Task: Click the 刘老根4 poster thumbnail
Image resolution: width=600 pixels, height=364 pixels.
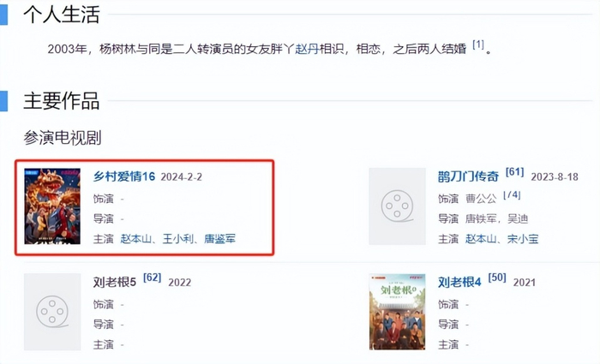Action: pyautogui.click(x=397, y=312)
